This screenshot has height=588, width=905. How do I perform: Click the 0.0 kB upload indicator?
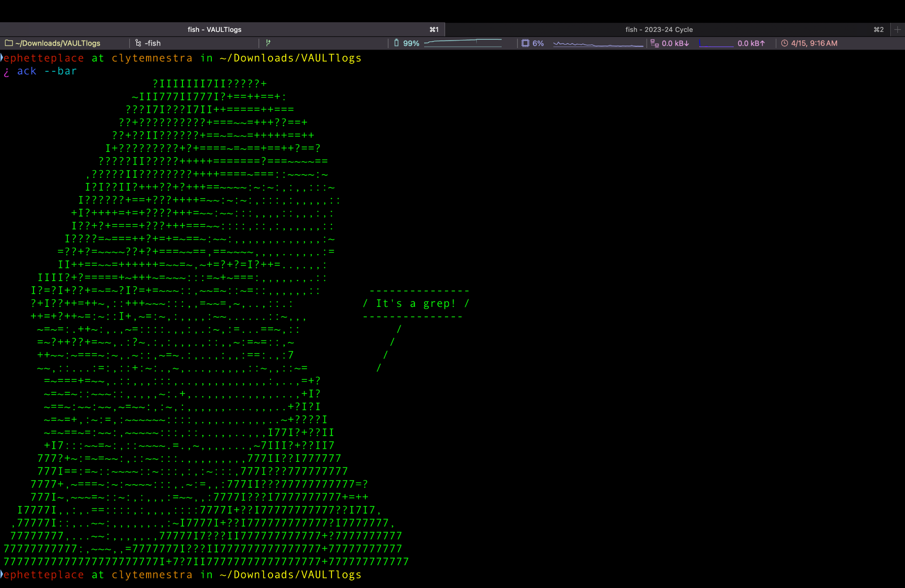pyautogui.click(x=751, y=43)
